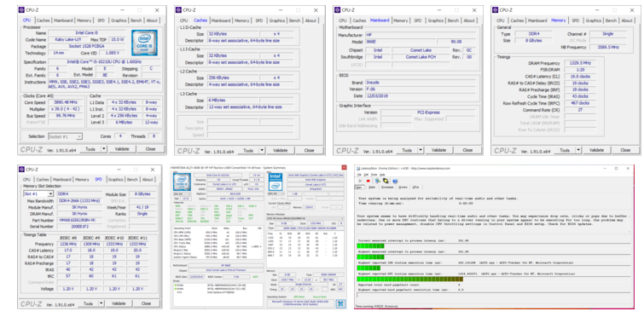This screenshot has width=644, height=317.
Task: Click the current interrupt latency green bar
Action: point(370,245)
